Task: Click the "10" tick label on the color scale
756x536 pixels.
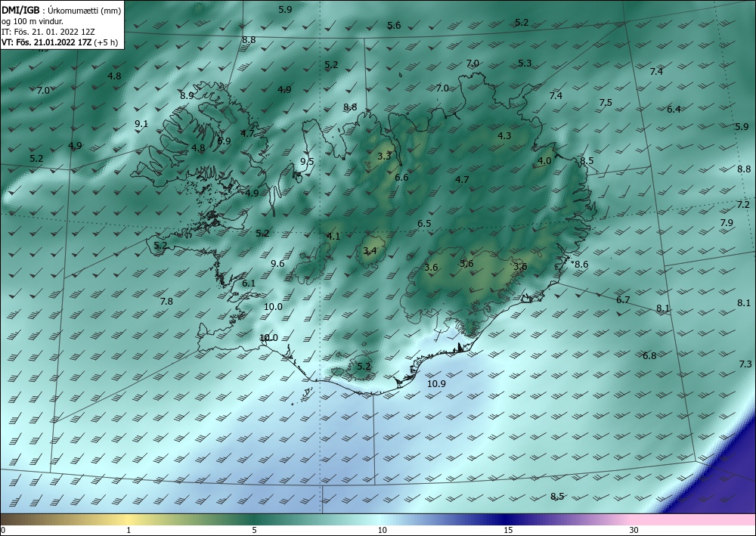Action: (x=383, y=530)
